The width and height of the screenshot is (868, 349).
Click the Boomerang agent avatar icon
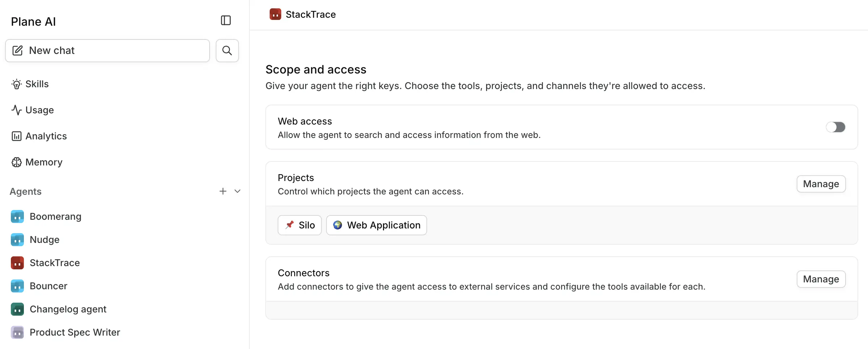coord(17,216)
